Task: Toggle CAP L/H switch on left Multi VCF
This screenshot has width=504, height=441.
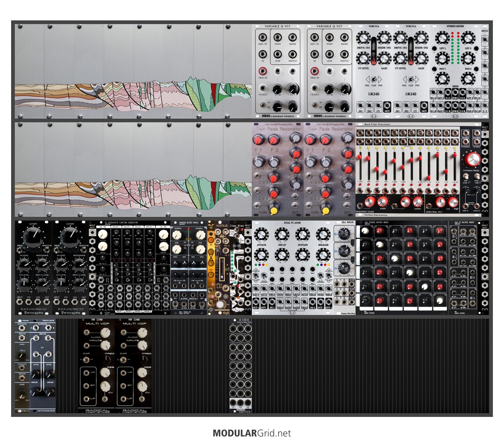Action: 87,360
